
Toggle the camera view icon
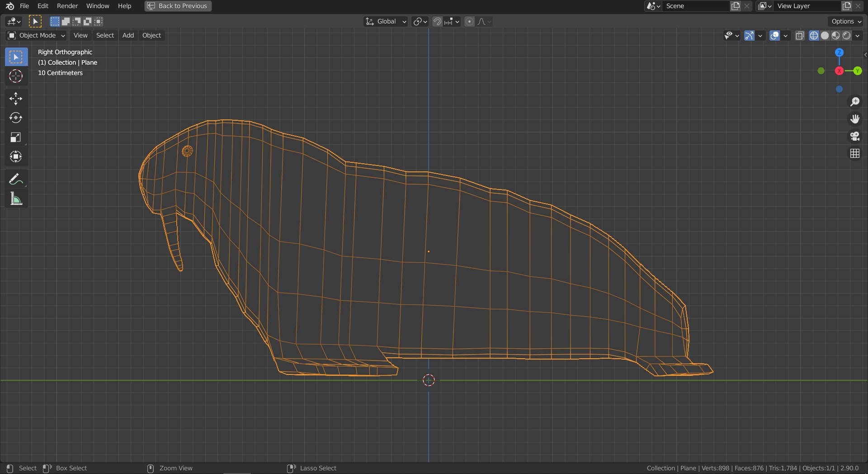854,137
